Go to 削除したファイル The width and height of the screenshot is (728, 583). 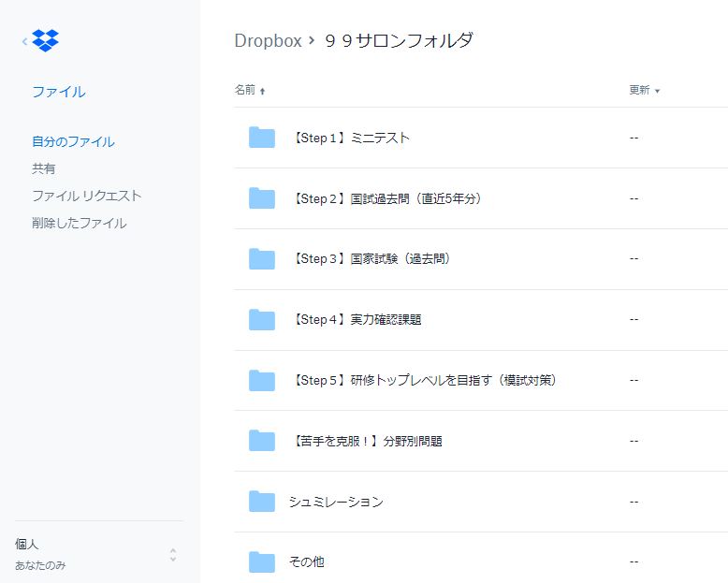[79, 223]
